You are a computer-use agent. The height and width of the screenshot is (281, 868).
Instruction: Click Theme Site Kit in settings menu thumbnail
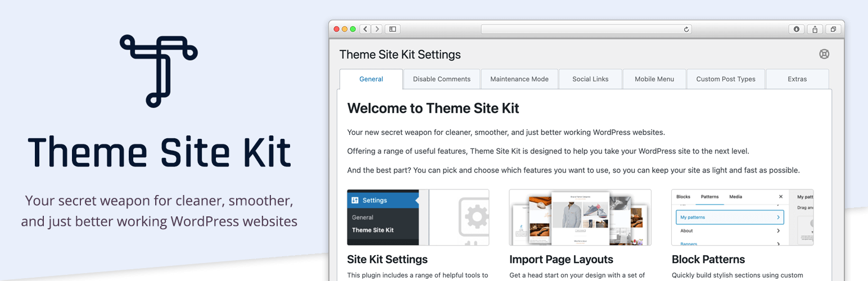pyautogui.click(x=373, y=230)
